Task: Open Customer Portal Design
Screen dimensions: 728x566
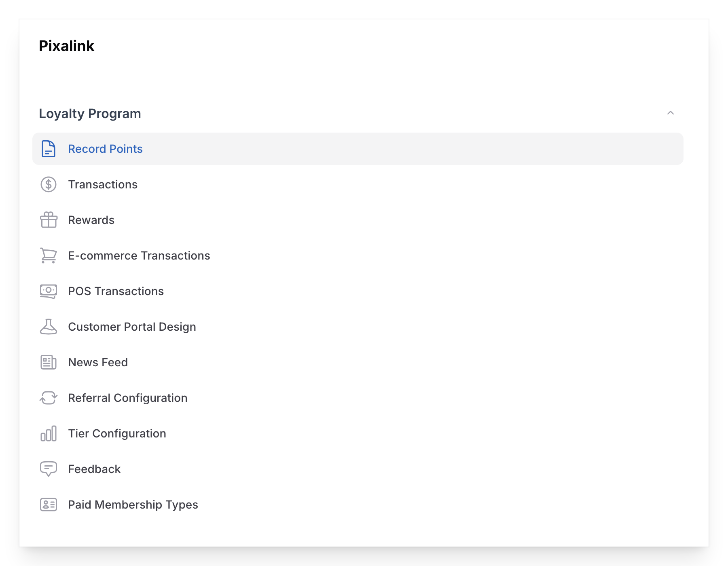Action: click(132, 327)
